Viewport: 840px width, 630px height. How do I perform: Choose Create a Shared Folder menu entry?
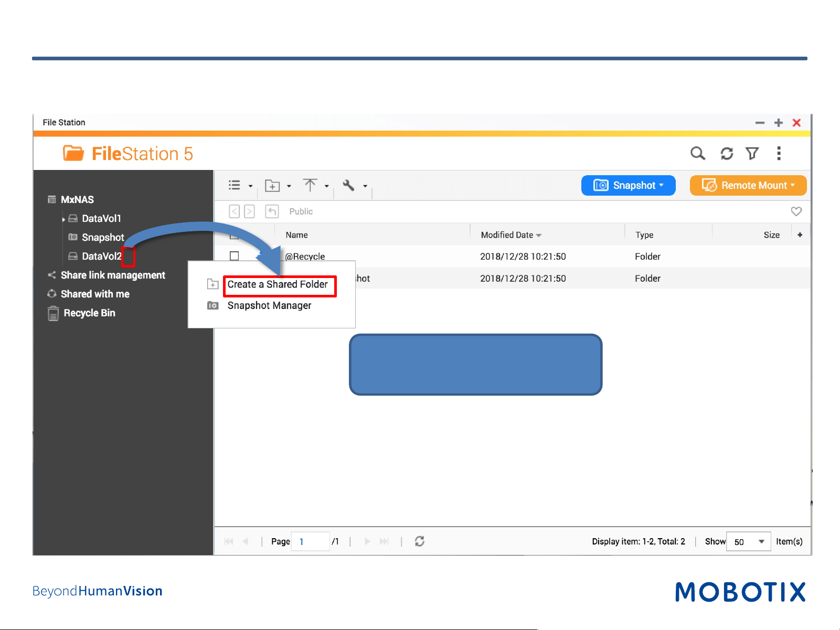(277, 284)
